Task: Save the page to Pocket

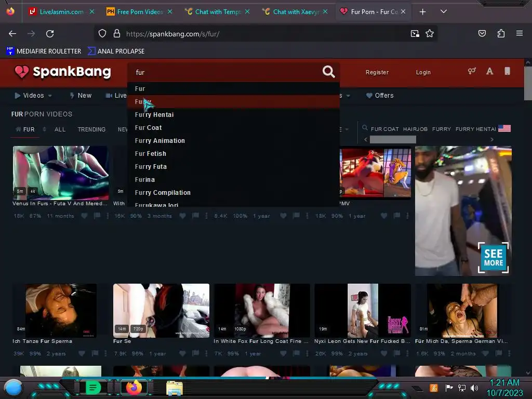Action: coord(482,33)
